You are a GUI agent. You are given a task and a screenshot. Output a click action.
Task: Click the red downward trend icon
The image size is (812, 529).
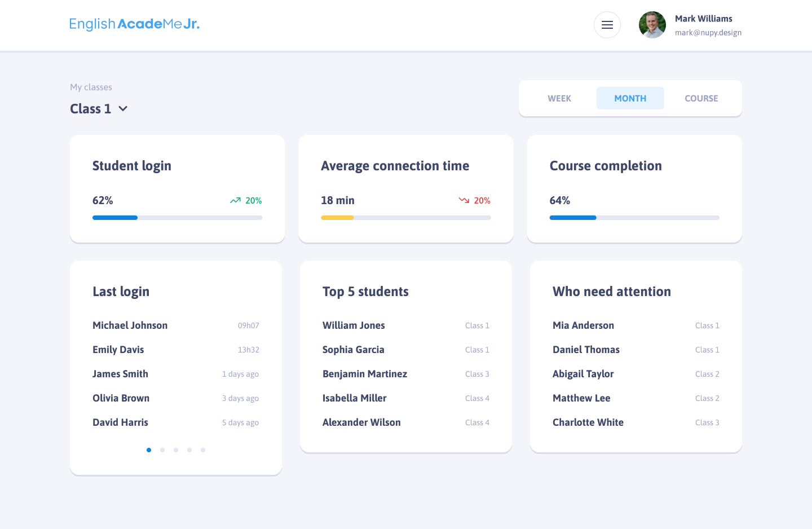tap(464, 201)
